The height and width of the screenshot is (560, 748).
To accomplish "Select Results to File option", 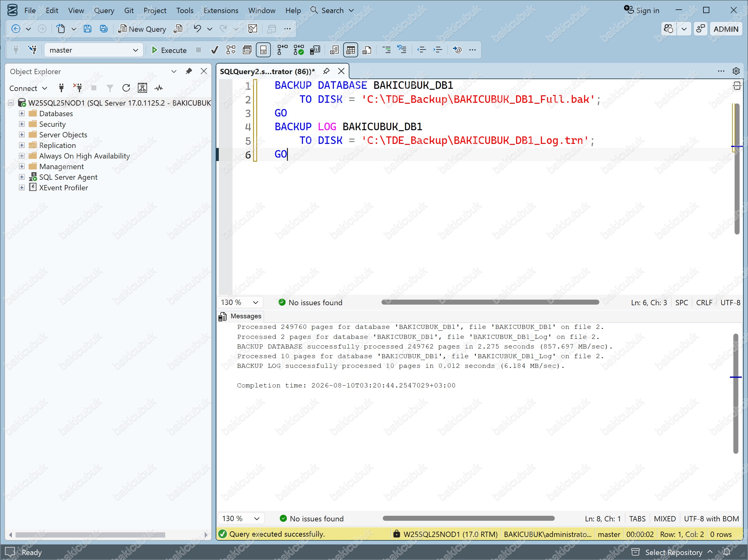I will point(367,50).
